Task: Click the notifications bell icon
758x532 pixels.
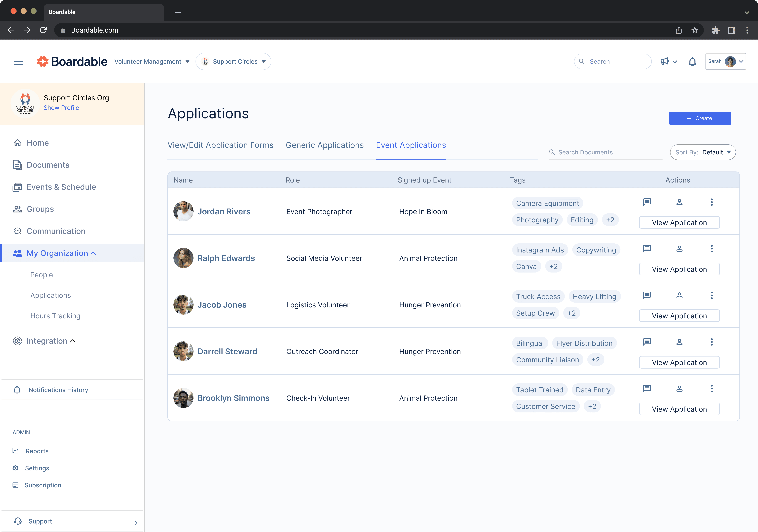Action: tap(692, 61)
